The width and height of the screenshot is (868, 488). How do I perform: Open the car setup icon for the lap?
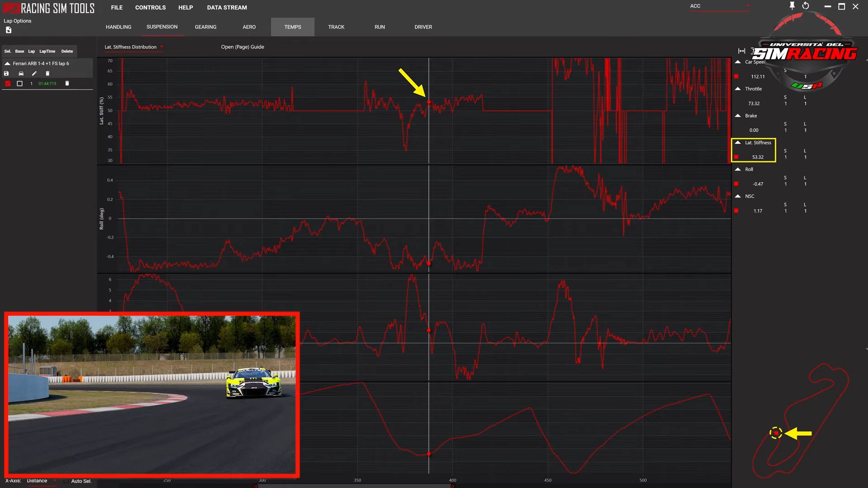(x=21, y=73)
